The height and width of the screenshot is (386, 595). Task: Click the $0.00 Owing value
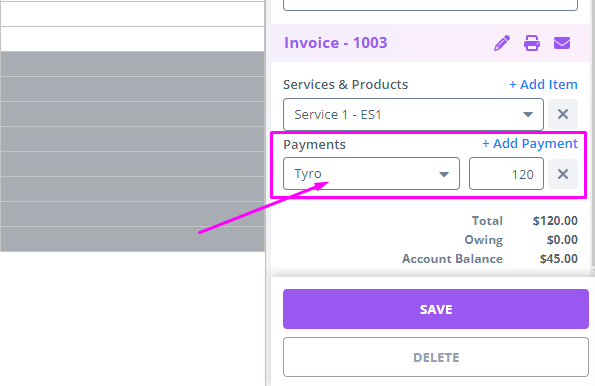point(562,239)
